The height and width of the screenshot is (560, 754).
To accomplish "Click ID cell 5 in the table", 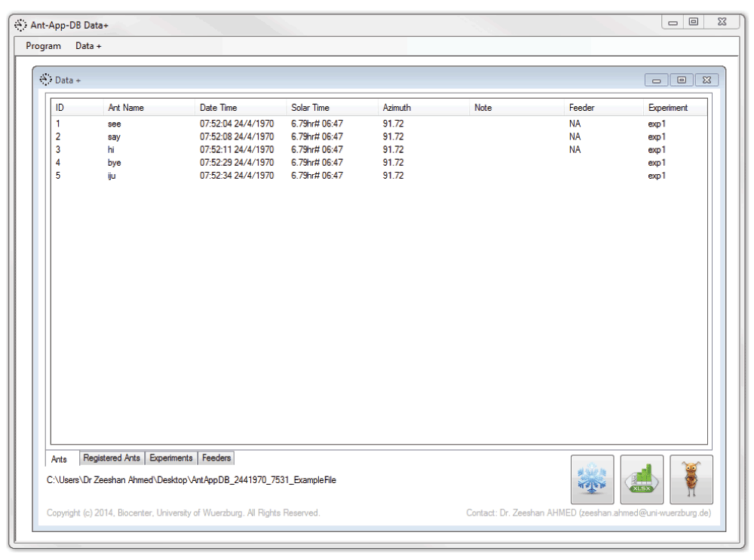I will (58, 176).
